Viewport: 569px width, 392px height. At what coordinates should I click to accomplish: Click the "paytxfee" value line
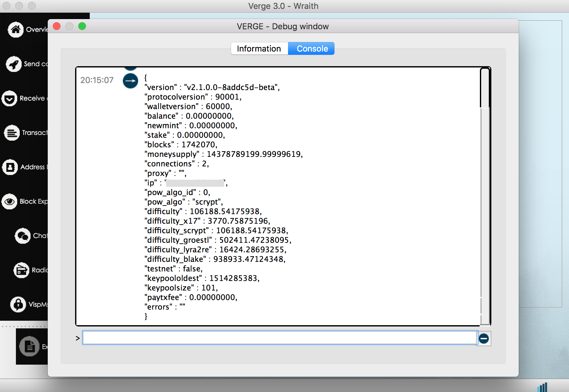[191, 297]
